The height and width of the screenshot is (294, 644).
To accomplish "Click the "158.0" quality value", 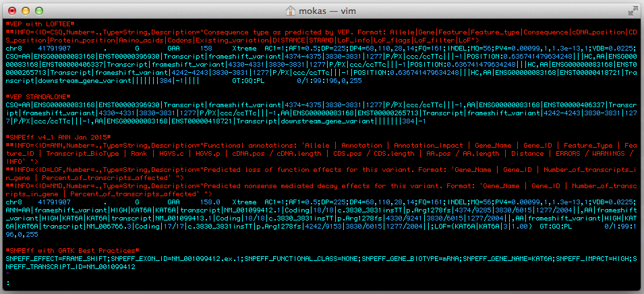I will point(210,202).
